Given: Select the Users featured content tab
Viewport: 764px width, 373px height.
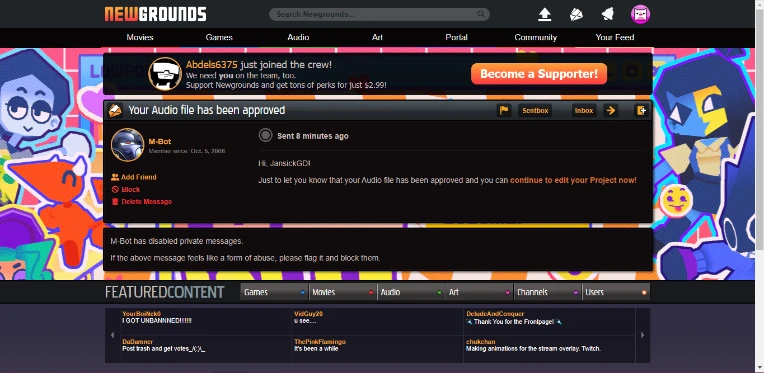Looking at the screenshot, I should [x=616, y=292].
